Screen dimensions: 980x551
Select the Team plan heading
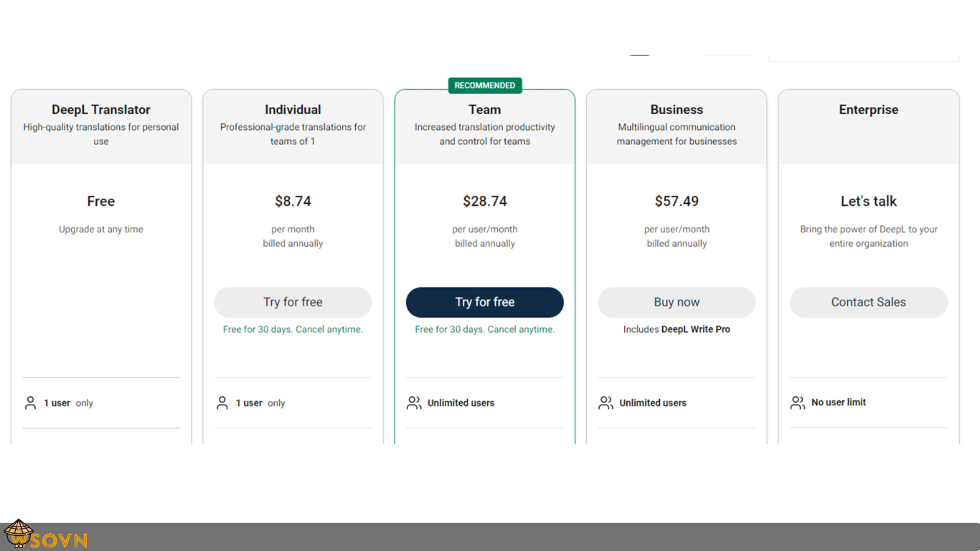click(x=485, y=110)
